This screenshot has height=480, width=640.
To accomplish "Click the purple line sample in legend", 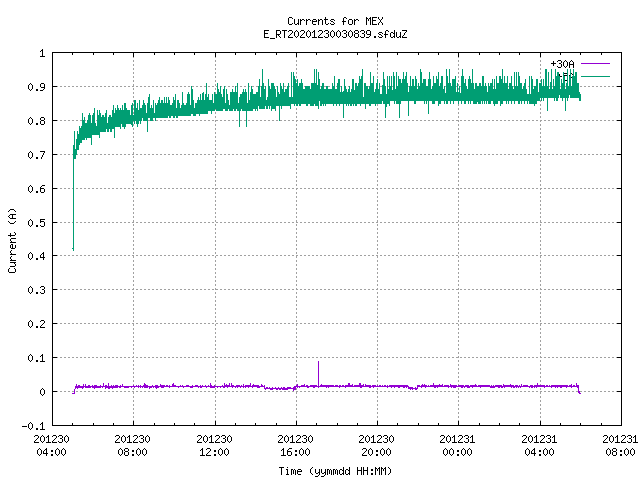I will click(x=595, y=64).
